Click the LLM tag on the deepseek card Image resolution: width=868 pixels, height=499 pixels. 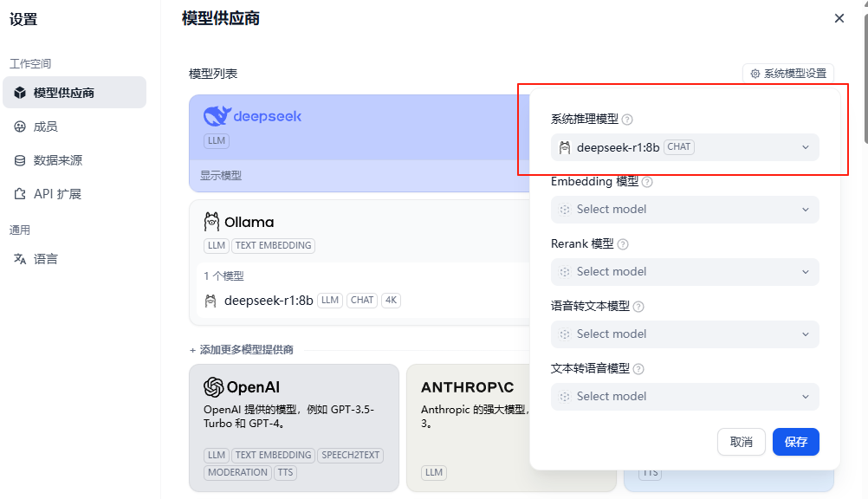[217, 140]
